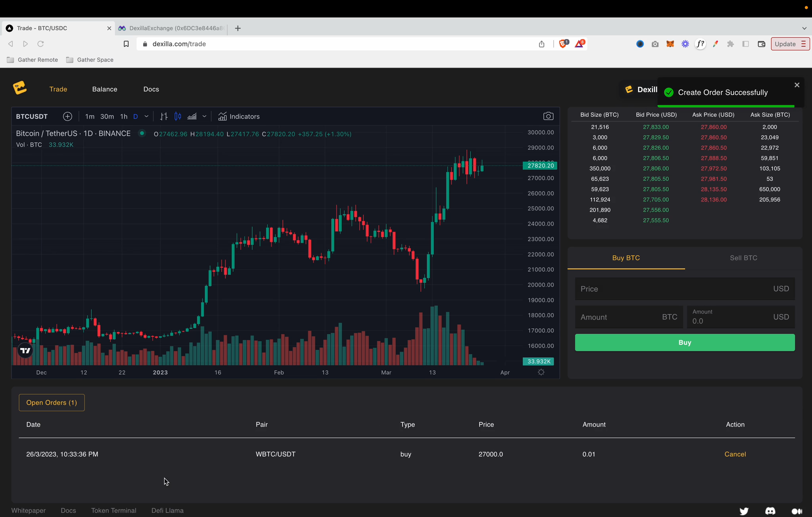Select the 1m timeframe

point(90,116)
